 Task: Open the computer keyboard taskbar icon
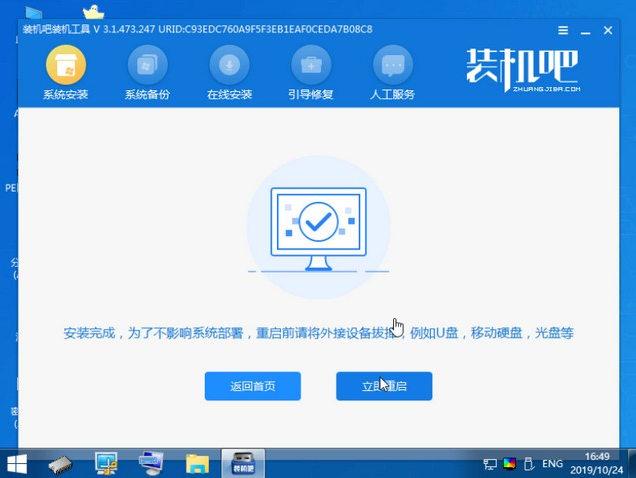click(152, 463)
